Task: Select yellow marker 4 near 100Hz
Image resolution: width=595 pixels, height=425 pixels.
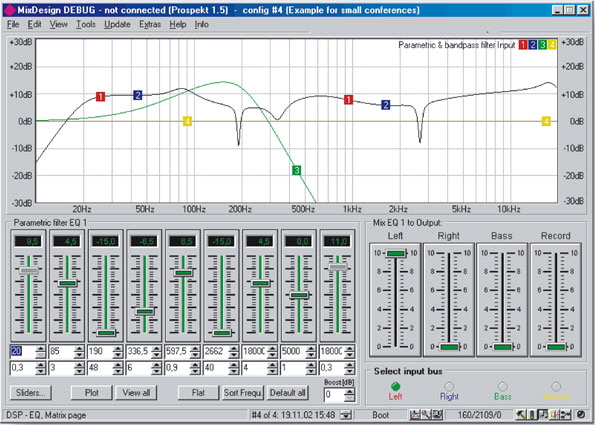Action: tap(187, 121)
